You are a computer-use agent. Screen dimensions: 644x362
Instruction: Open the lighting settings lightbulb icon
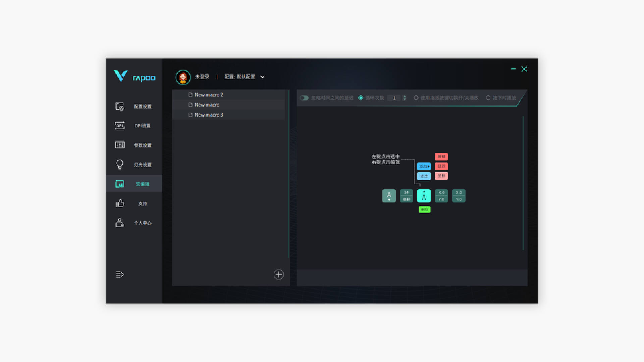pyautogui.click(x=120, y=165)
